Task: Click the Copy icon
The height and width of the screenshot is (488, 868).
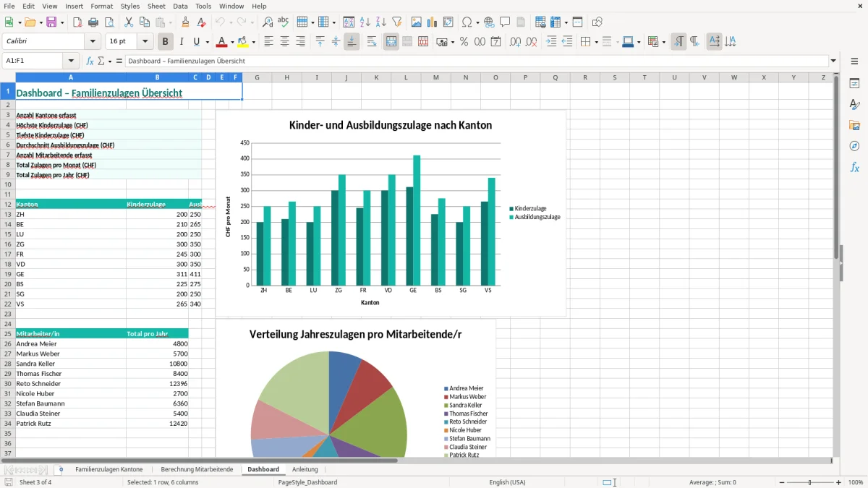Action: coord(145,22)
